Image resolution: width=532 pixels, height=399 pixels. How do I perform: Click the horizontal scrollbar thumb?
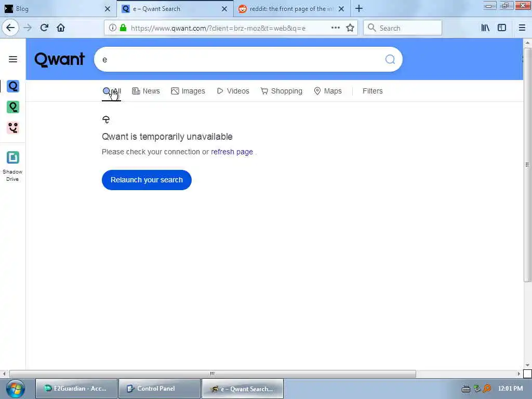pos(212,374)
